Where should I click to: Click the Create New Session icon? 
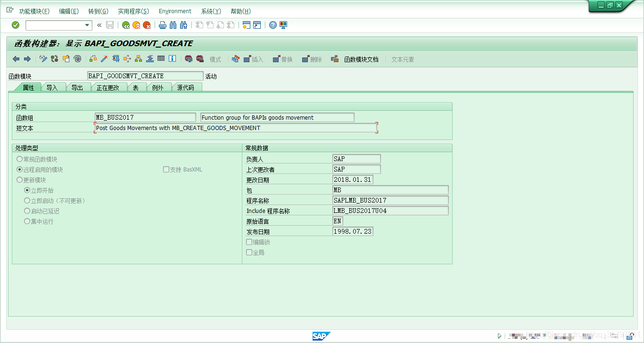pyautogui.click(x=246, y=25)
